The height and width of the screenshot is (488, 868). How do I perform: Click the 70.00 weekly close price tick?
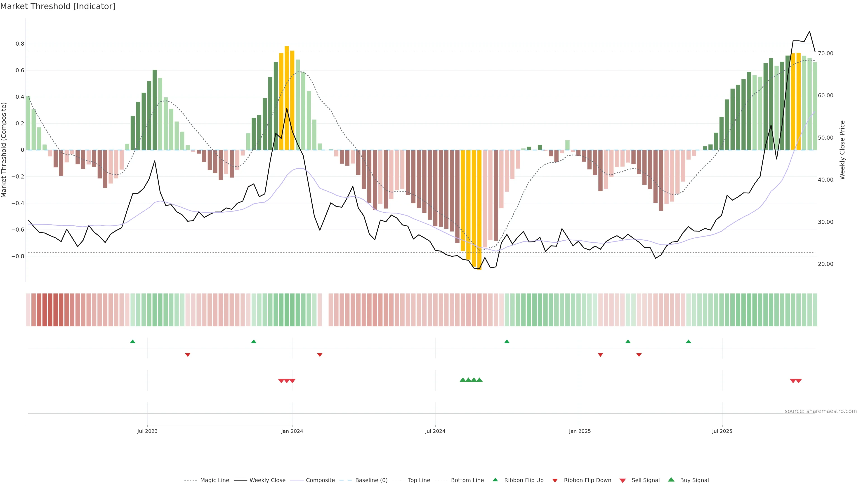click(x=826, y=54)
